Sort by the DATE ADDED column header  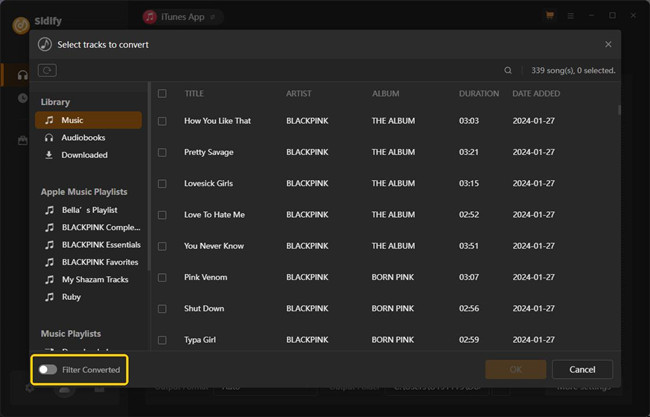coord(536,94)
